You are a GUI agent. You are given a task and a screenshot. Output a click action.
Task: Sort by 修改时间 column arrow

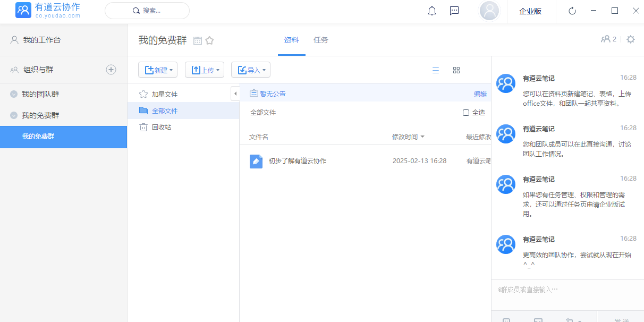(x=422, y=137)
